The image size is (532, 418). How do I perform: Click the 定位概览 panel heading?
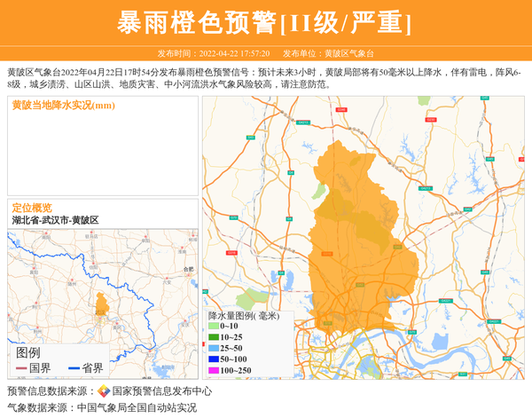pos(32,208)
